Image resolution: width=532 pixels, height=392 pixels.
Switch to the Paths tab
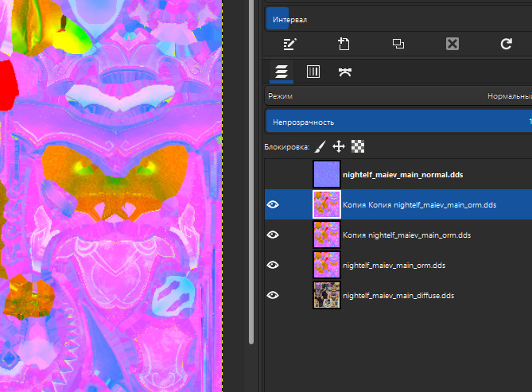pos(345,72)
